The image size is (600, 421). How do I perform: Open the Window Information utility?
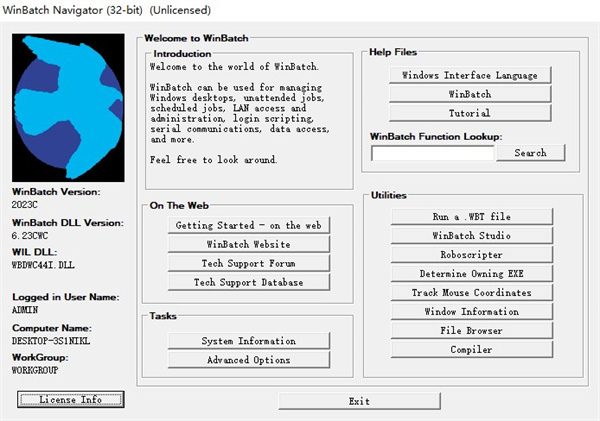click(x=471, y=312)
